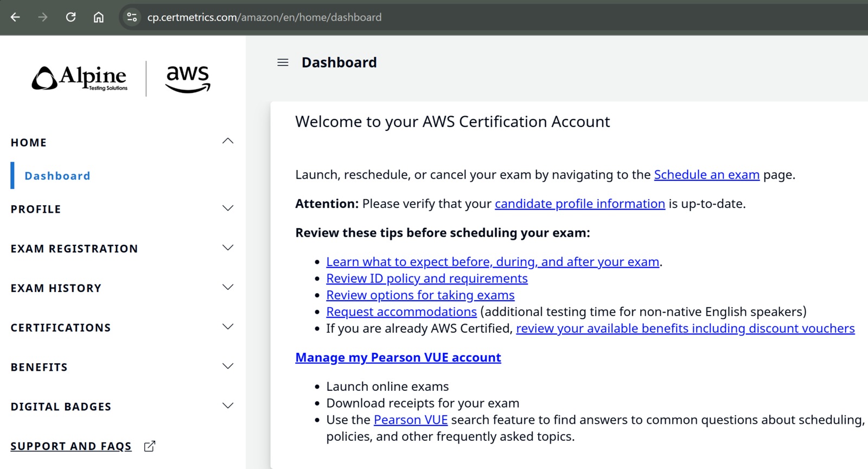This screenshot has width=868, height=469.
Task: Click external link icon beside Support and FAQs
Action: (x=150, y=446)
